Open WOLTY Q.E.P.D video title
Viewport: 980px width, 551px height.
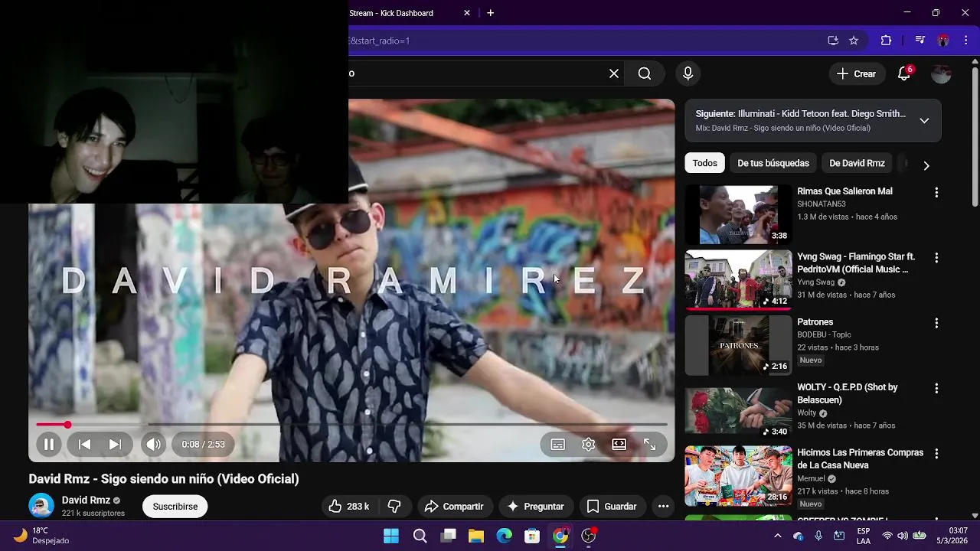pos(848,393)
